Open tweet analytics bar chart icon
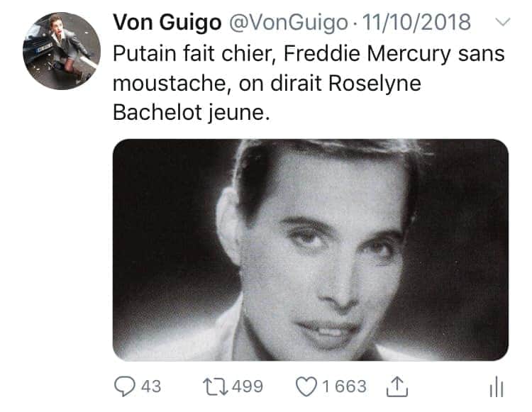Image resolution: width=532 pixels, height=412 pixels. coord(496,387)
